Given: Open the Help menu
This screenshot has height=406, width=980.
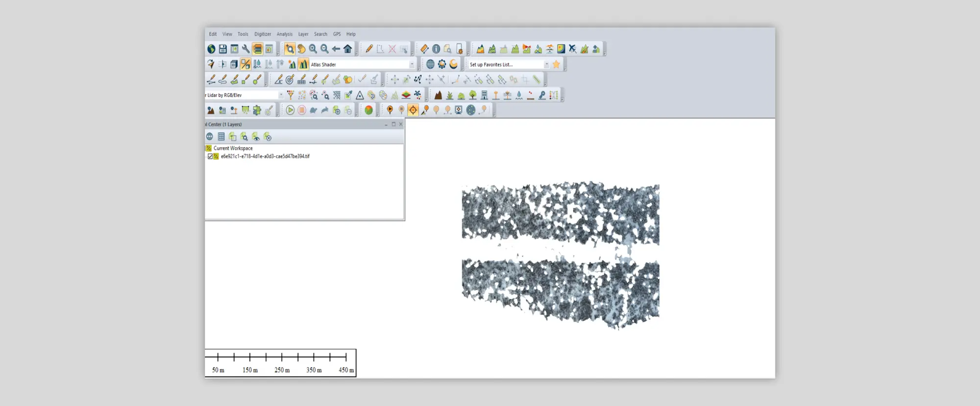Looking at the screenshot, I should click(351, 34).
